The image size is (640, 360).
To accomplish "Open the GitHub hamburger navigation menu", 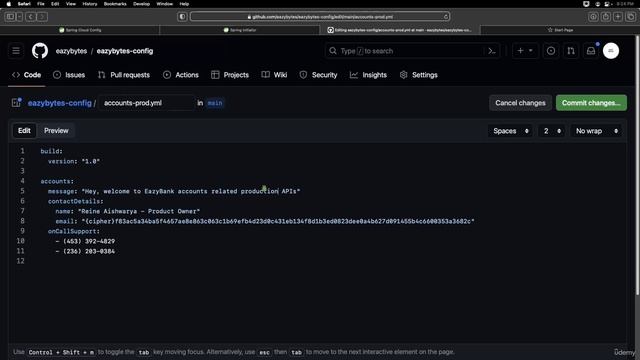I will pyautogui.click(x=16, y=51).
